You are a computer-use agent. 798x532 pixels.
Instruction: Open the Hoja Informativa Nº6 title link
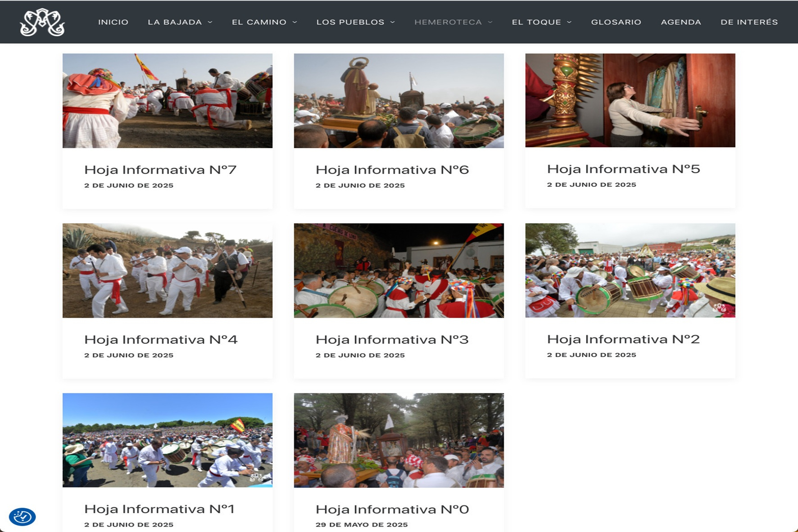point(392,170)
